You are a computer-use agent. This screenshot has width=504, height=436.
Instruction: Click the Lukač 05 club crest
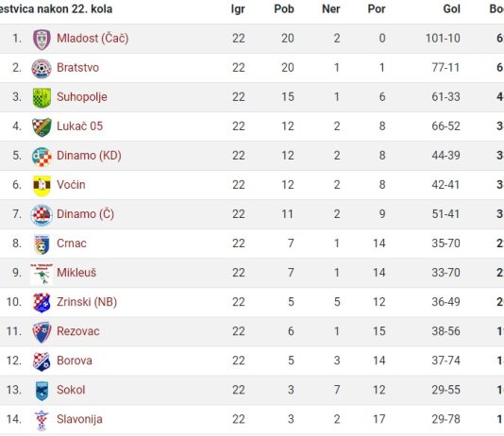pos(42,126)
